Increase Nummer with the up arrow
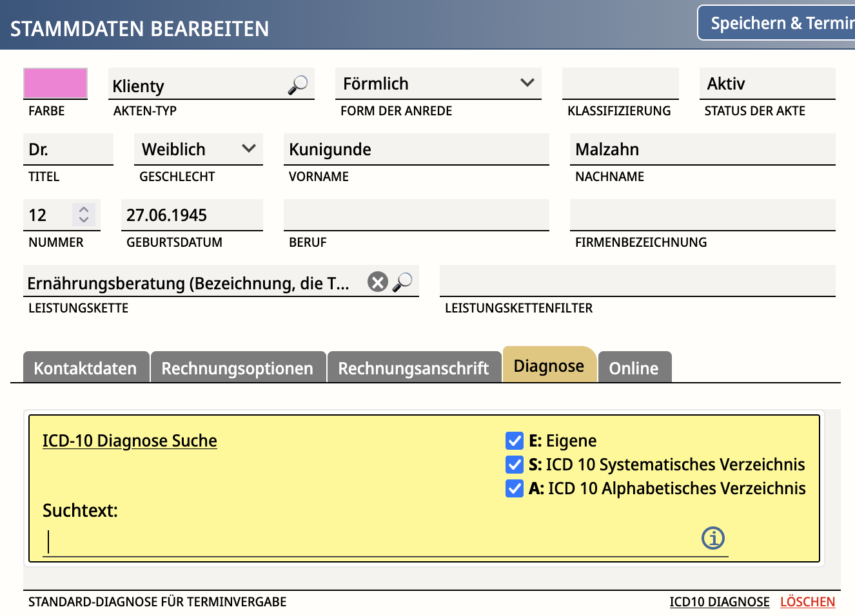Image resolution: width=855 pixels, height=616 pixels. [84, 209]
